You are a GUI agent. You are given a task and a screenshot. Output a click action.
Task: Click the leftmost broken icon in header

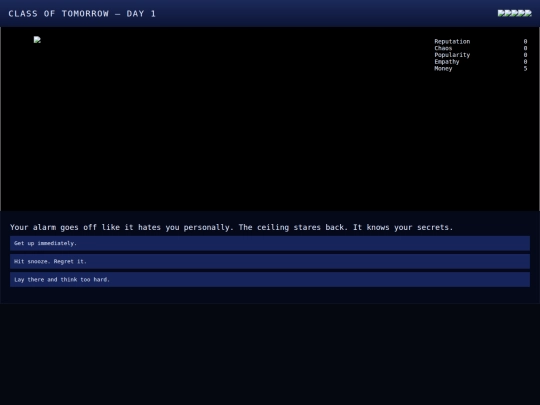501,13
